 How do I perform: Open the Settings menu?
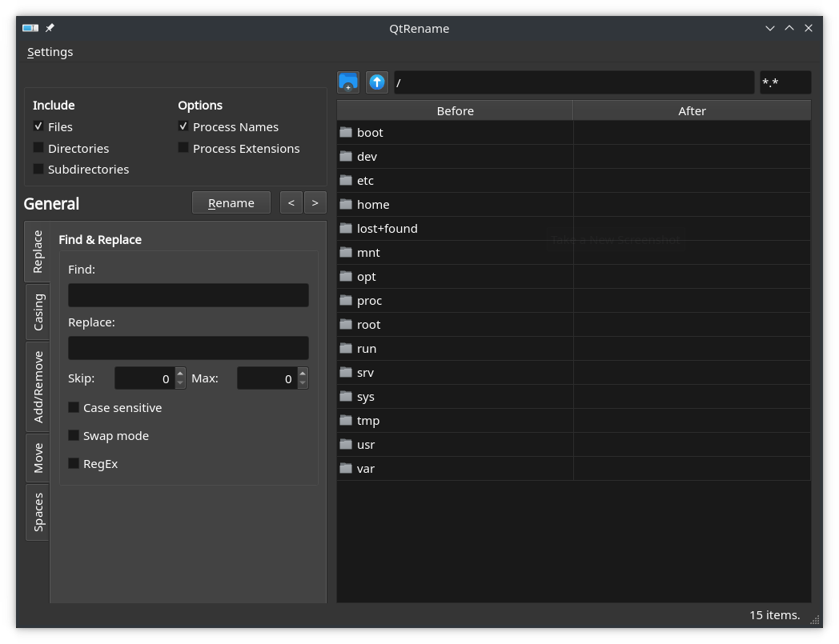coord(50,51)
